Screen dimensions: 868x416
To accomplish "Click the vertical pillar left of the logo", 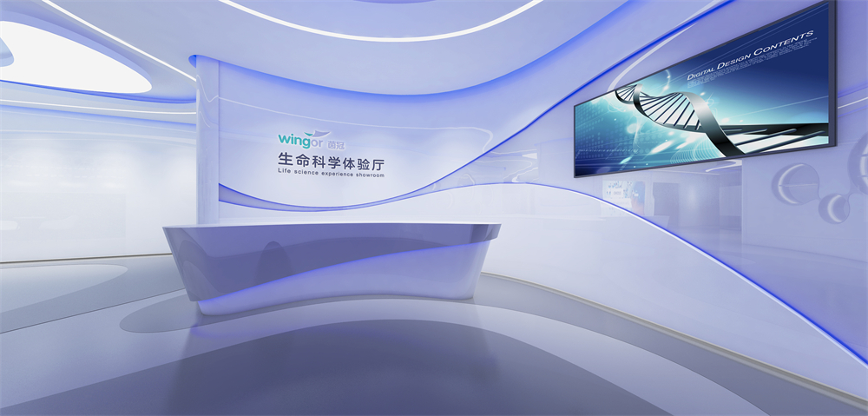I will click(206, 148).
